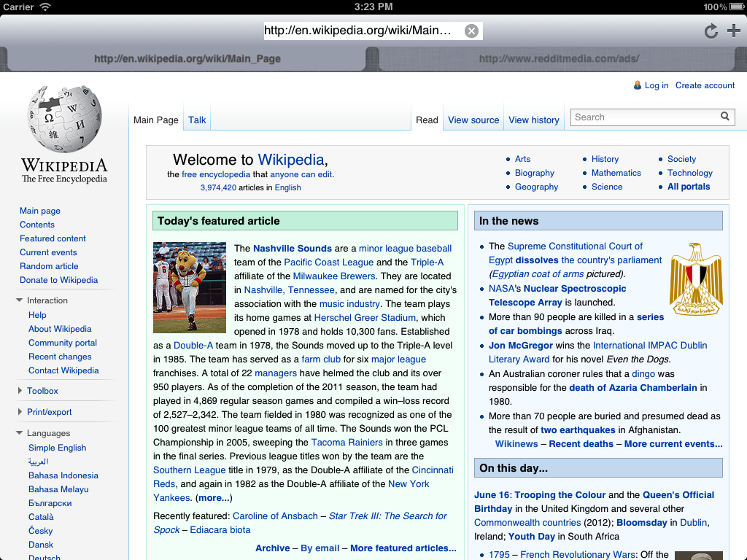Go to Main page in sidebar
This screenshot has height=560, width=747.
point(40,211)
